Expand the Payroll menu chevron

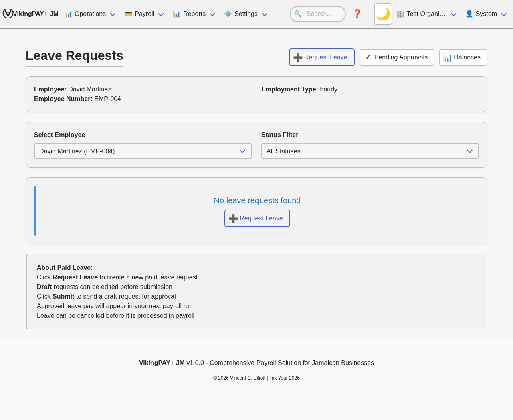coord(161,14)
